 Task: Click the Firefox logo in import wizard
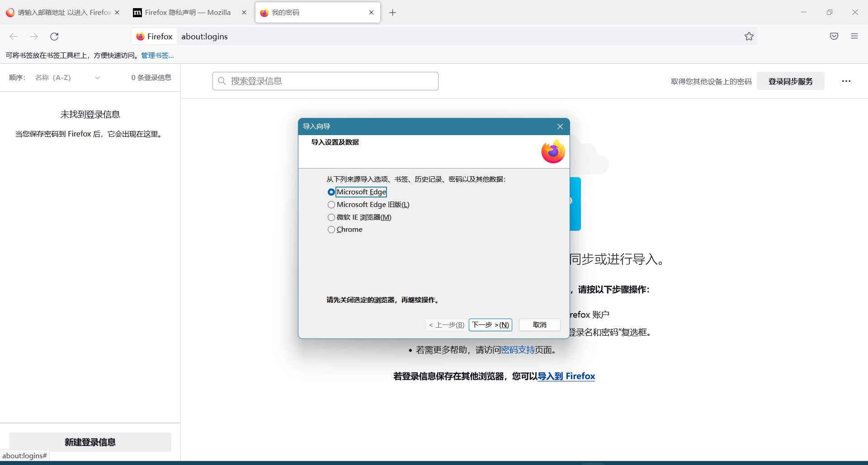point(553,151)
